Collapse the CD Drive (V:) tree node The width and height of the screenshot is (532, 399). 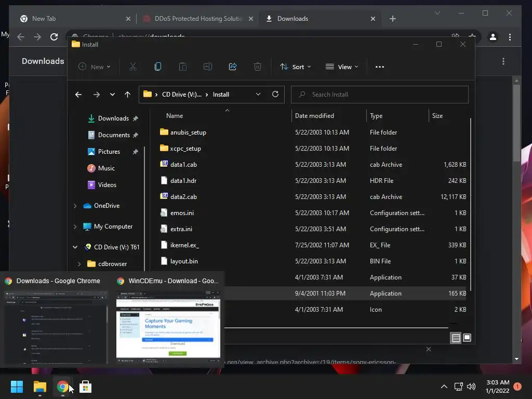75,247
